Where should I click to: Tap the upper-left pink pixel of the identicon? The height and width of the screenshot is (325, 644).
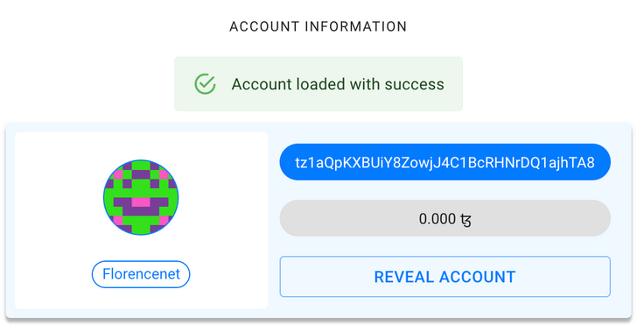[x=118, y=174]
